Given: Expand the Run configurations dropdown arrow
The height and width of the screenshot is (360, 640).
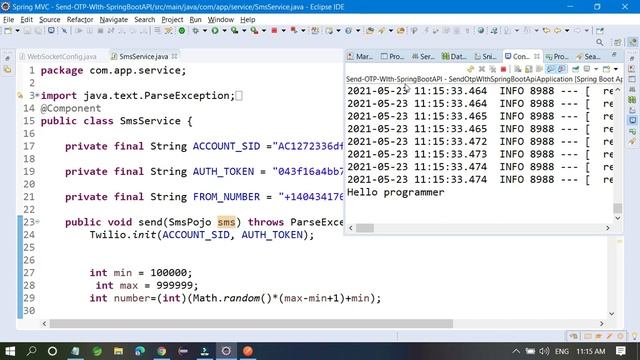Looking at the screenshot, I should [x=224, y=31].
